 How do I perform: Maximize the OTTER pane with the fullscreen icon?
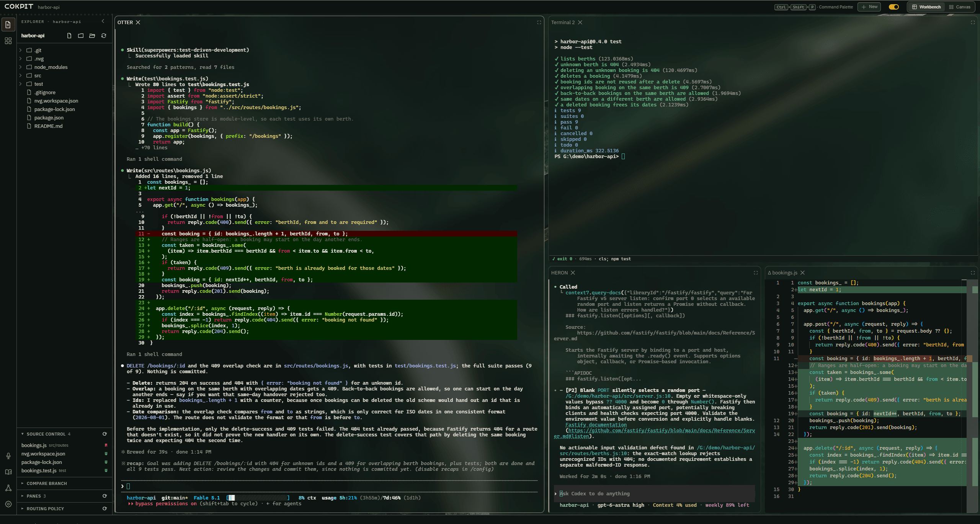539,22
